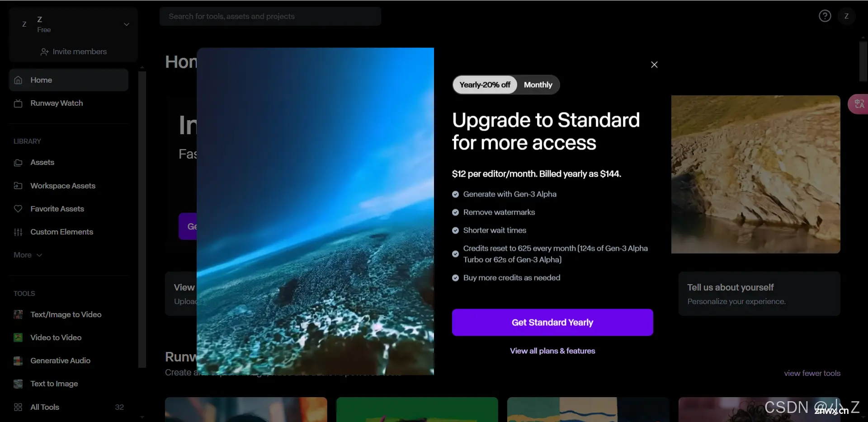Expand the More library section

pyautogui.click(x=28, y=255)
